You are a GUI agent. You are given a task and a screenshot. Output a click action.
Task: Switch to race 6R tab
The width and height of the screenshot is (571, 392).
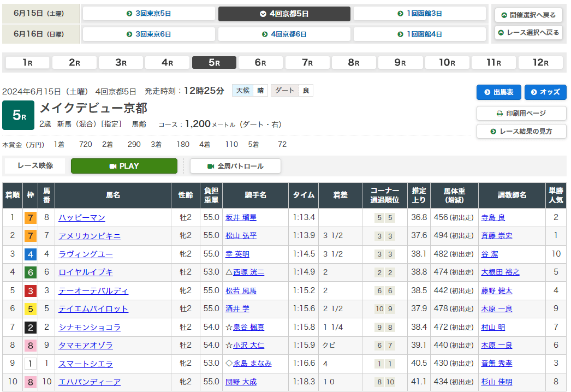(x=261, y=63)
